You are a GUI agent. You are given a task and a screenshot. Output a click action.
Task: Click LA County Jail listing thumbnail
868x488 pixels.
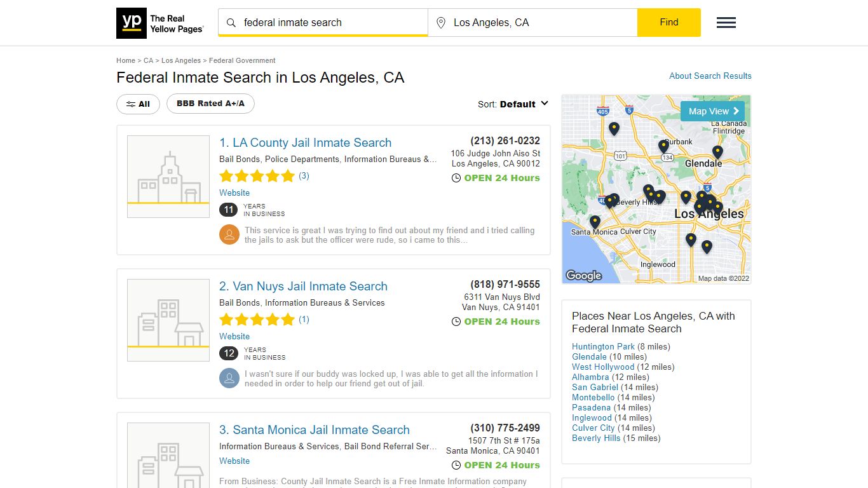[168, 177]
